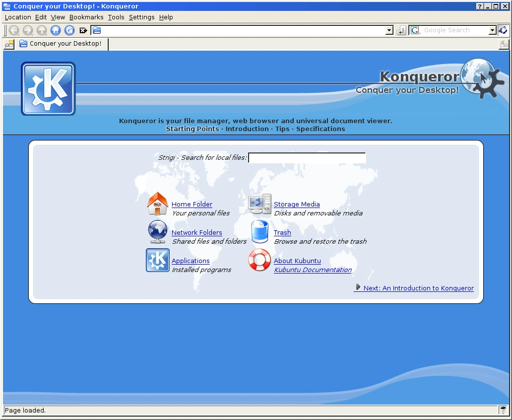This screenshot has width=512, height=420.
Task: Select the Applications KDE gear icon
Action: (x=157, y=260)
